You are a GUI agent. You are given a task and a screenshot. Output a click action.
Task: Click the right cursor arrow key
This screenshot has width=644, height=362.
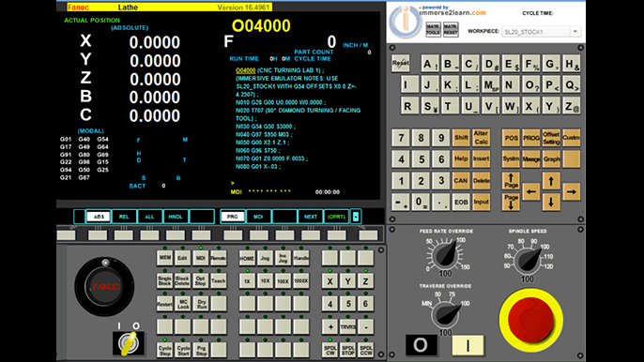click(x=572, y=191)
